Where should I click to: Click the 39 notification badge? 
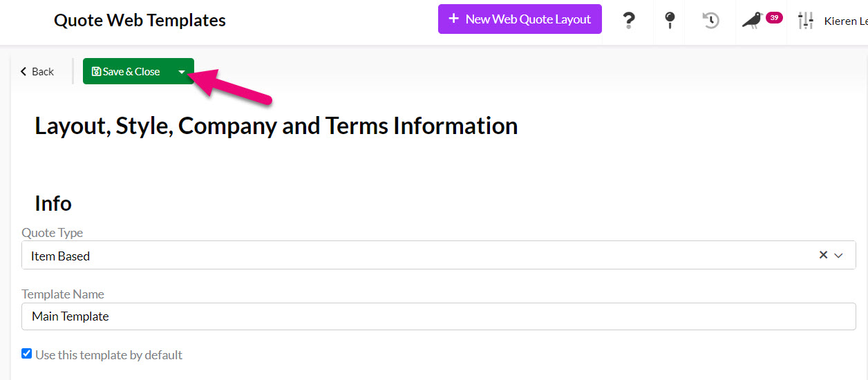pyautogui.click(x=774, y=18)
